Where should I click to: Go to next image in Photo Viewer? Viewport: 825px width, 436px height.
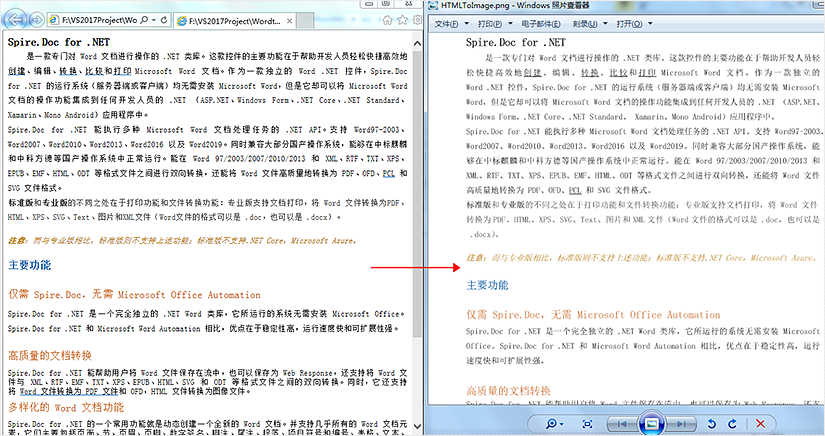[x=680, y=423]
